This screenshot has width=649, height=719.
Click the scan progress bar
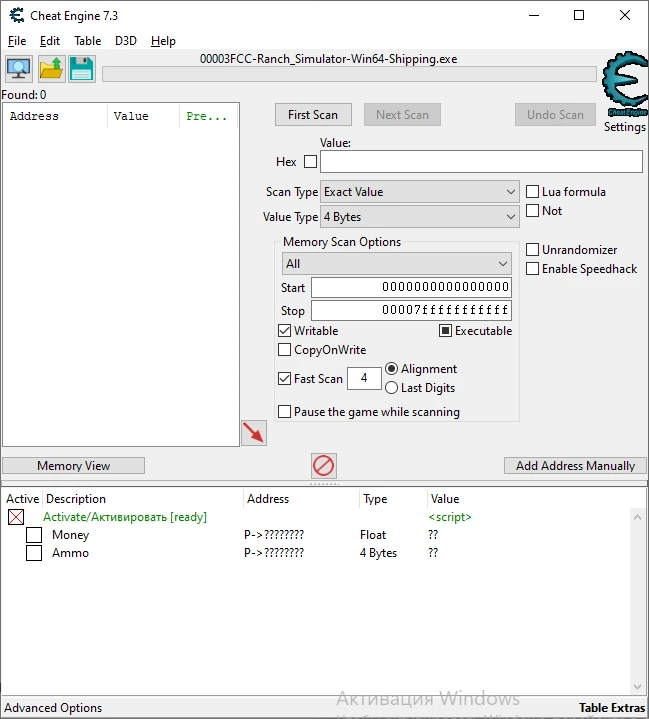click(349, 74)
